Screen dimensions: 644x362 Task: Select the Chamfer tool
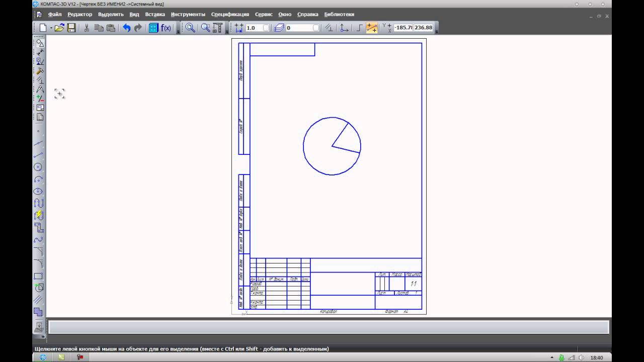38,252
